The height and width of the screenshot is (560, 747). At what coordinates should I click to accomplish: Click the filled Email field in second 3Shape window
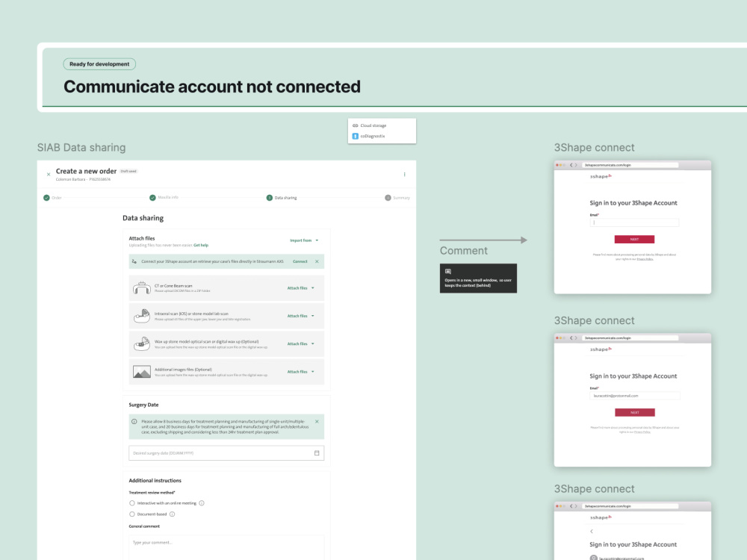coord(634,396)
